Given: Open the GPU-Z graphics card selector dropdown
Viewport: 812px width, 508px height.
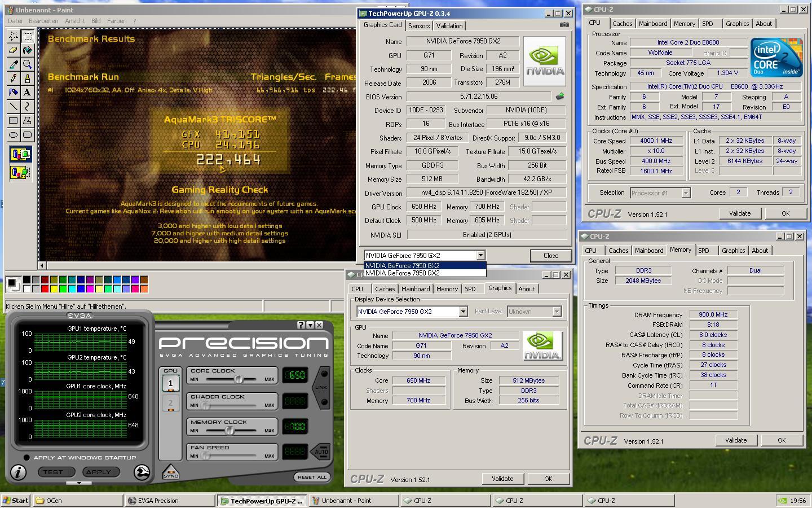Looking at the screenshot, I should 480,256.
